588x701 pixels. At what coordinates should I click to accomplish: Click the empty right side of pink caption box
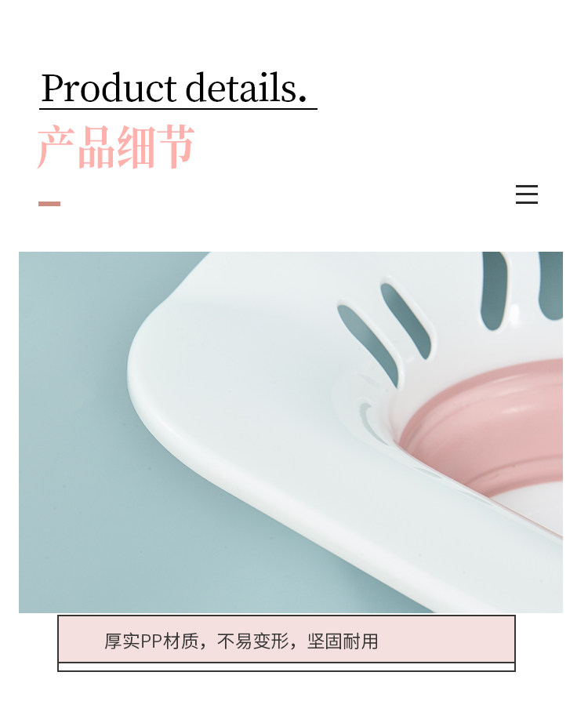pos(447,639)
